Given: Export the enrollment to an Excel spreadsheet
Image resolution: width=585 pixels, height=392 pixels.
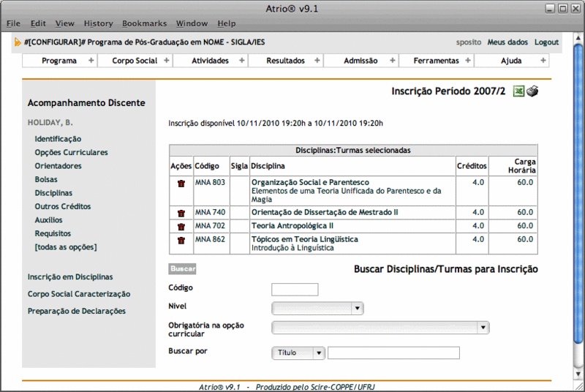Looking at the screenshot, I should [x=518, y=91].
